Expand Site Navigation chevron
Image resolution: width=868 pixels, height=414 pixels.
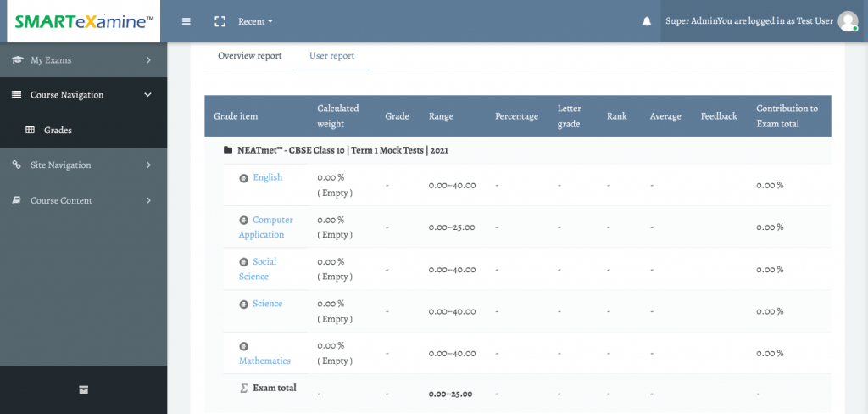148,165
